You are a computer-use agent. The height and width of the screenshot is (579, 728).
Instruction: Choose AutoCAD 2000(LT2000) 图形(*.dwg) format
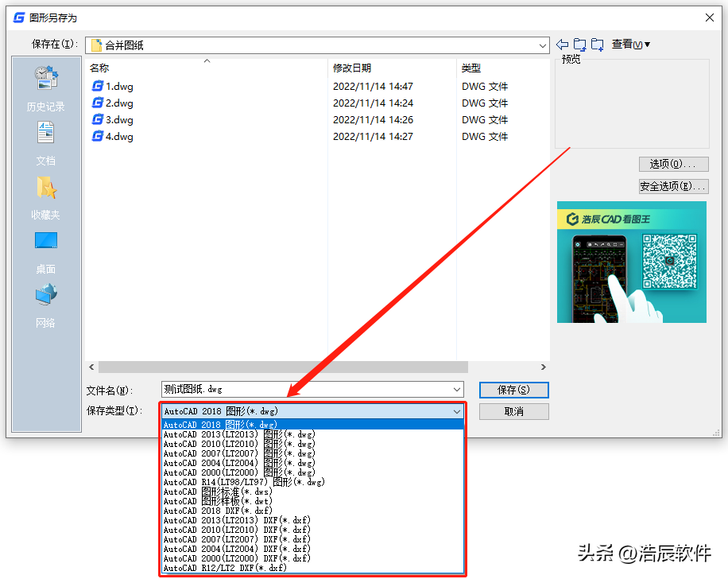[x=313, y=472]
